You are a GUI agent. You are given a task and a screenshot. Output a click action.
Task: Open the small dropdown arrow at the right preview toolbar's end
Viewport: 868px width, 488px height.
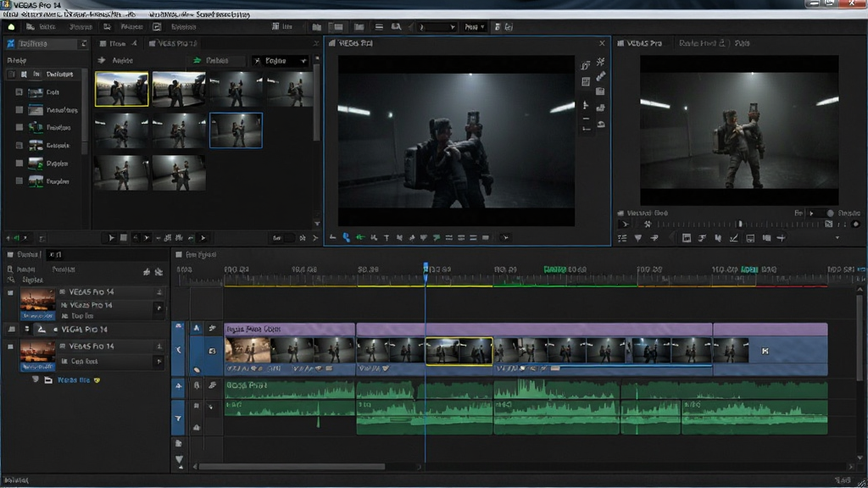[837, 238]
